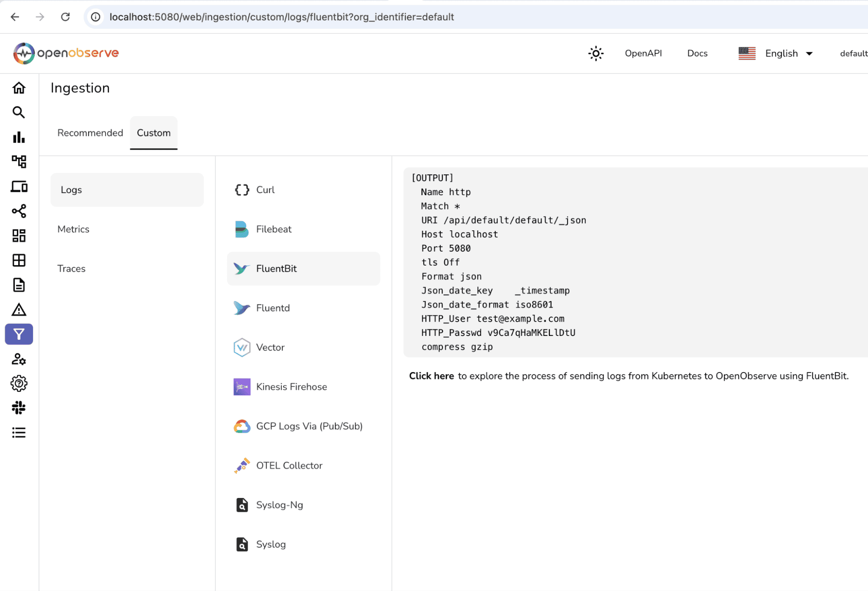Click the browser page reload button
Viewport: 868px width, 591px height.
click(66, 17)
